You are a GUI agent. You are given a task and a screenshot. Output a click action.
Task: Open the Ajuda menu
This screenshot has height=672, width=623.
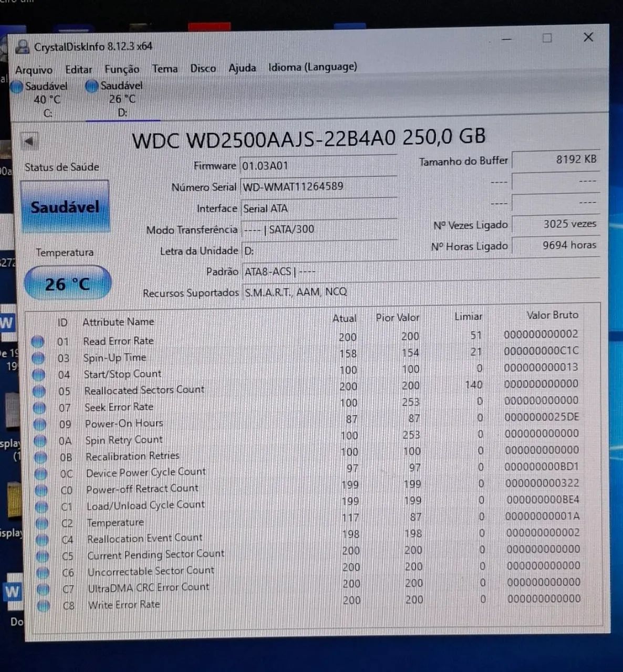click(x=242, y=67)
